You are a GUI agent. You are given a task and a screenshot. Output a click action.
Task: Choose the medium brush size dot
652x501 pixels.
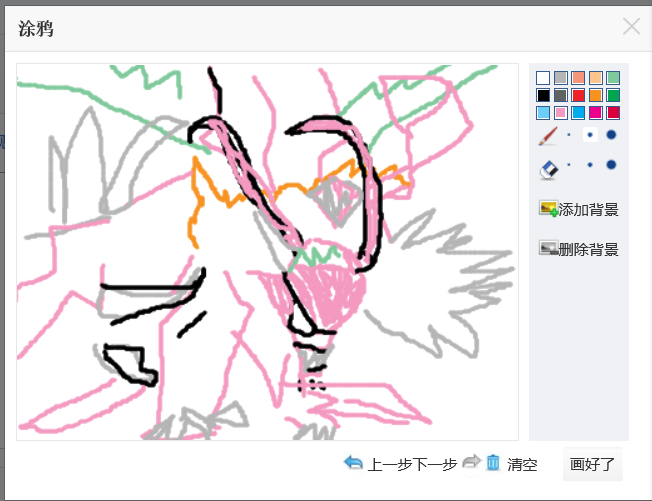[x=590, y=135]
